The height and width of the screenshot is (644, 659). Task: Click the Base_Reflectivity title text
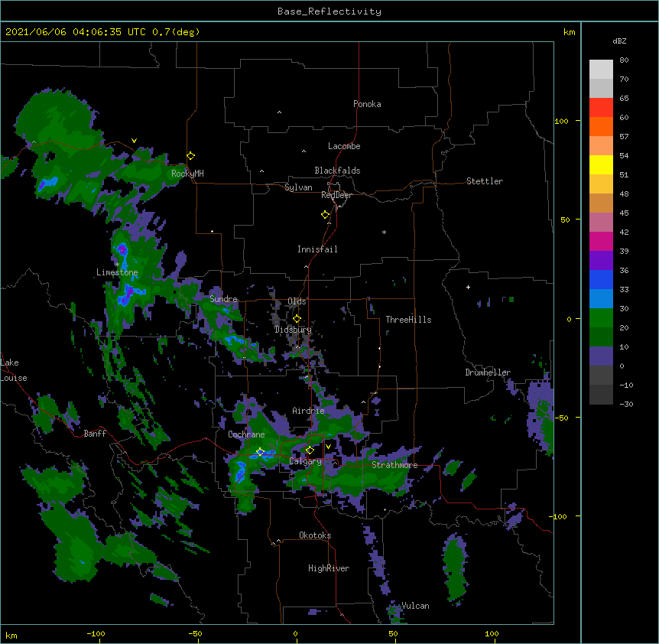[x=329, y=11]
